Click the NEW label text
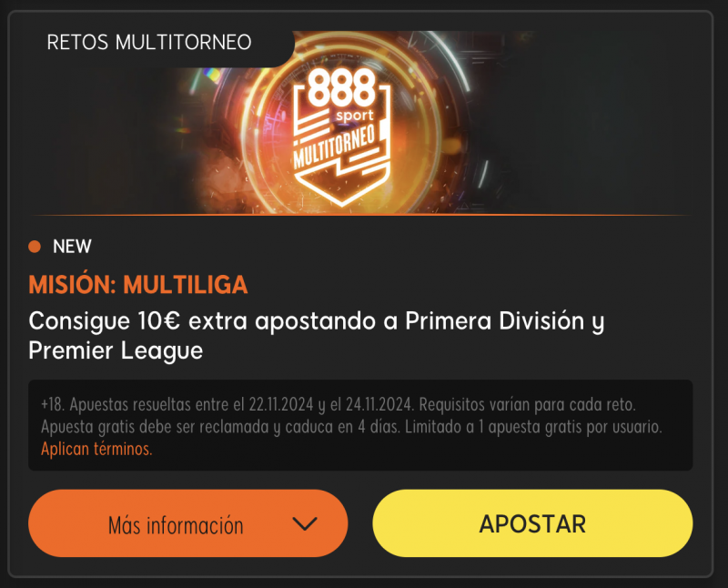Viewport: 728px width, 588px height. pyautogui.click(x=72, y=246)
